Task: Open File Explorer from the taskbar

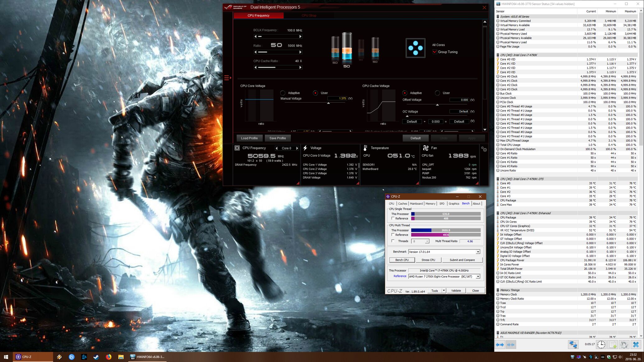Action: click(121, 357)
